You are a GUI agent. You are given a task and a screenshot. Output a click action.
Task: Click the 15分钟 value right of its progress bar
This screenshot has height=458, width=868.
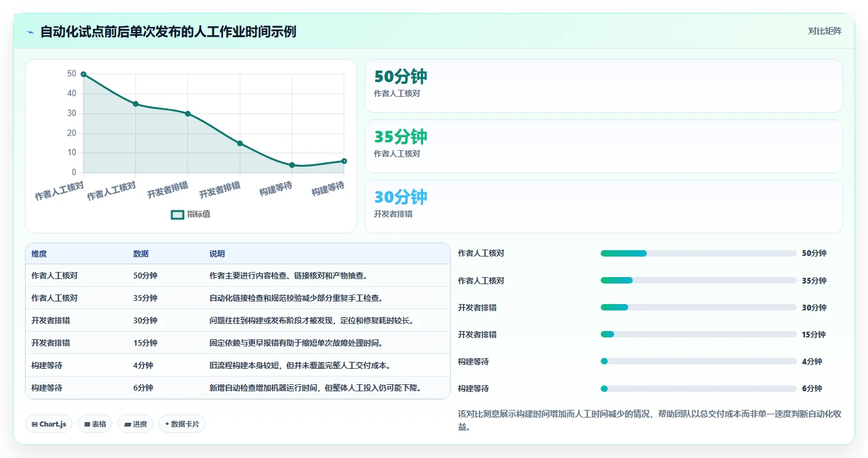coord(814,334)
